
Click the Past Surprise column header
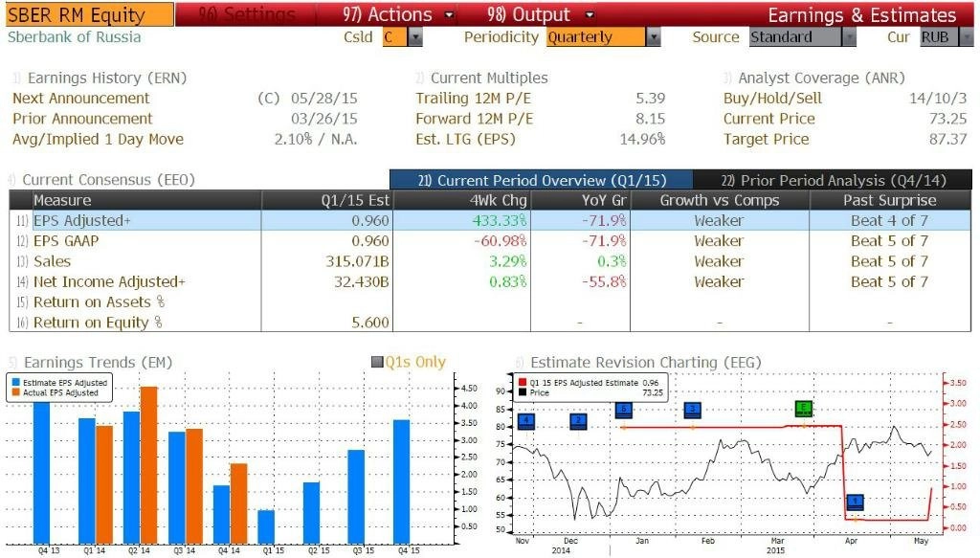coord(889,200)
